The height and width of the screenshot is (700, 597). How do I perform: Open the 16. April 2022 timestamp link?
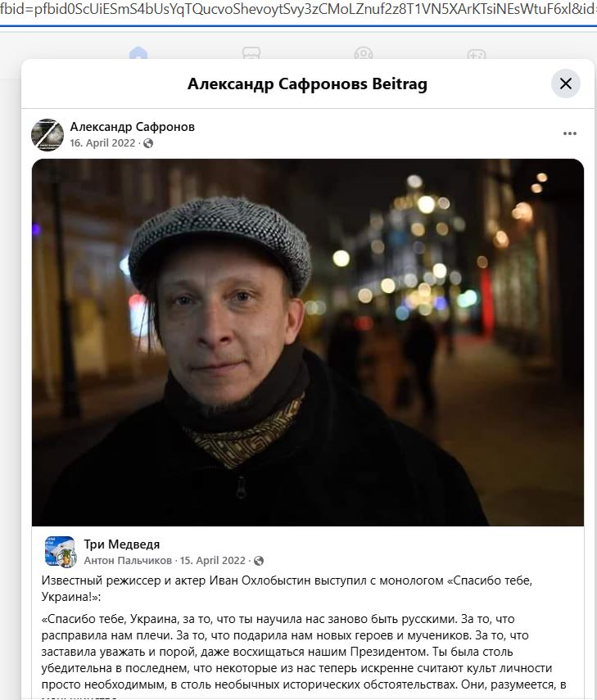[x=102, y=142]
